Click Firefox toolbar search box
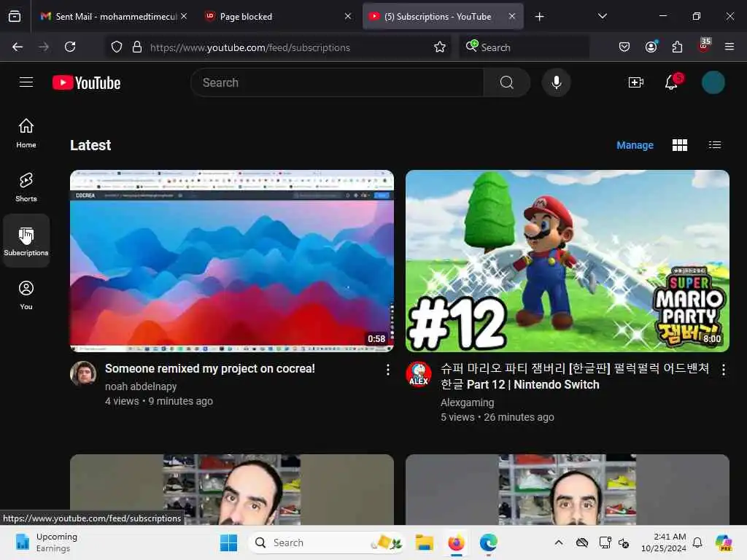Image resolution: width=747 pixels, height=560 pixels. (x=524, y=47)
